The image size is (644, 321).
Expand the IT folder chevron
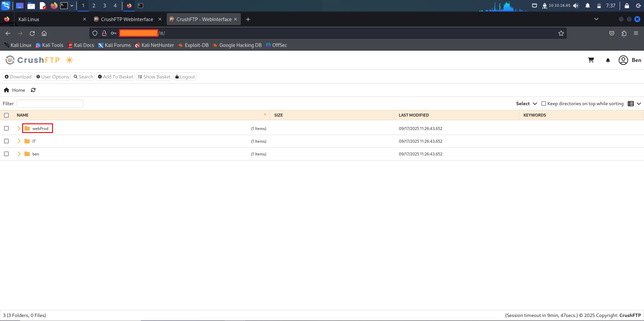[x=19, y=141]
